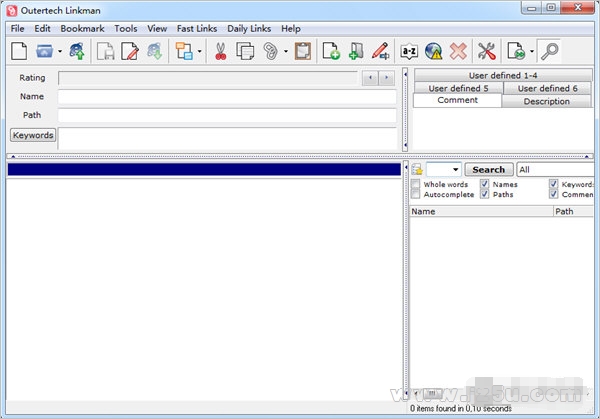Click into the Name input field
Image resolution: width=600 pixels, height=419 pixels.
[x=227, y=97]
